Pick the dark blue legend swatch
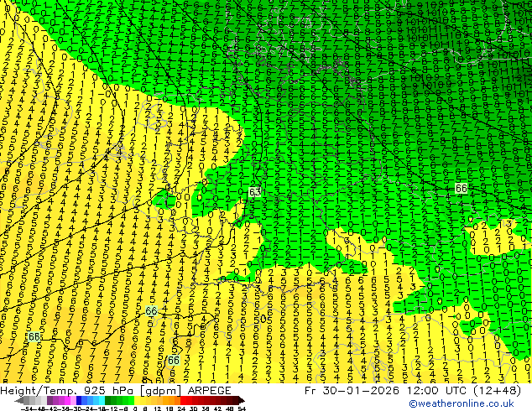 pyautogui.click(x=79, y=400)
